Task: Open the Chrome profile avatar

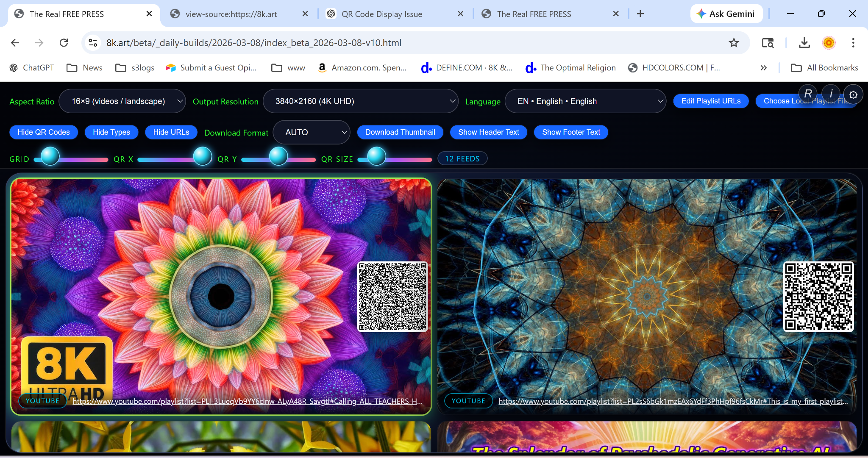Action: click(829, 43)
